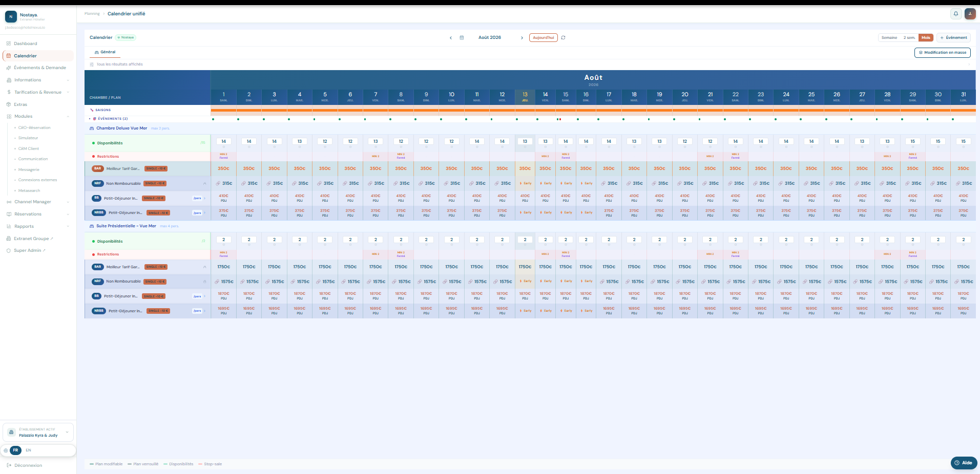Open the Aide help bubble

point(964,463)
